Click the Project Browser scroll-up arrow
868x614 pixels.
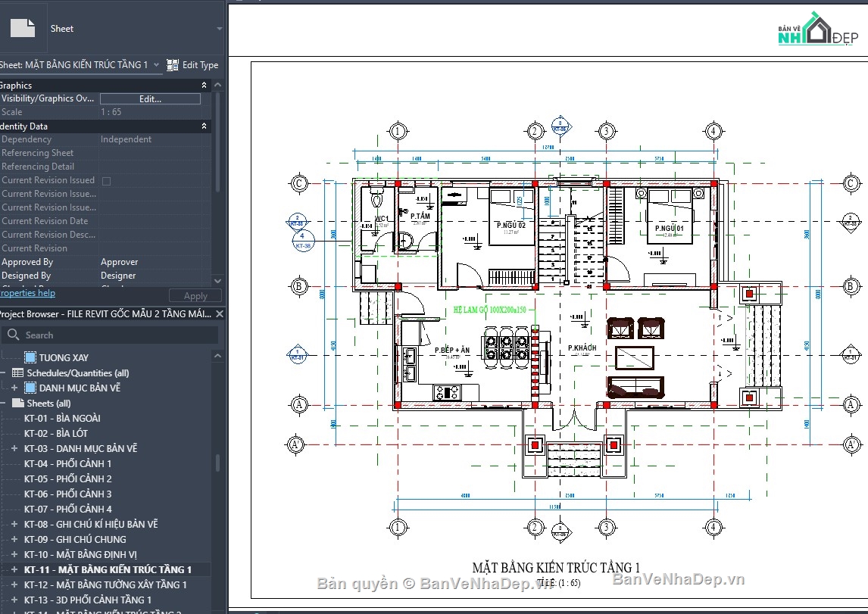(217, 356)
